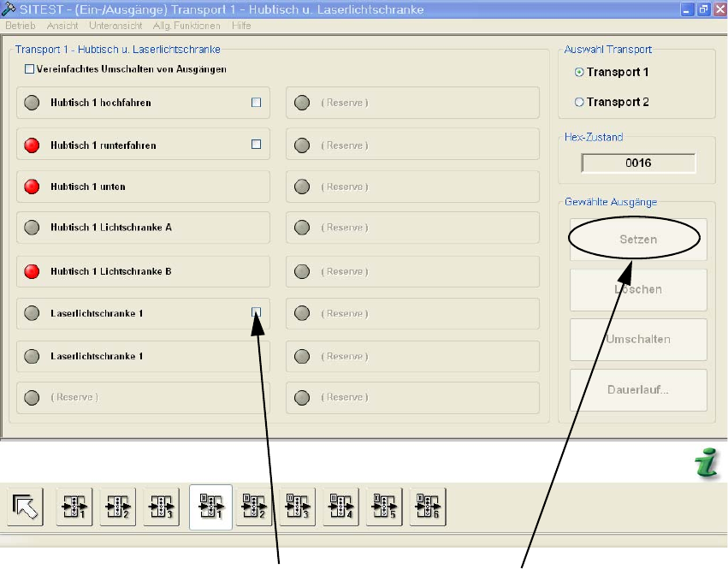Click the label Hubtisch 1 unten
The width and height of the screenshot is (728, 569).
pos(88,187)
